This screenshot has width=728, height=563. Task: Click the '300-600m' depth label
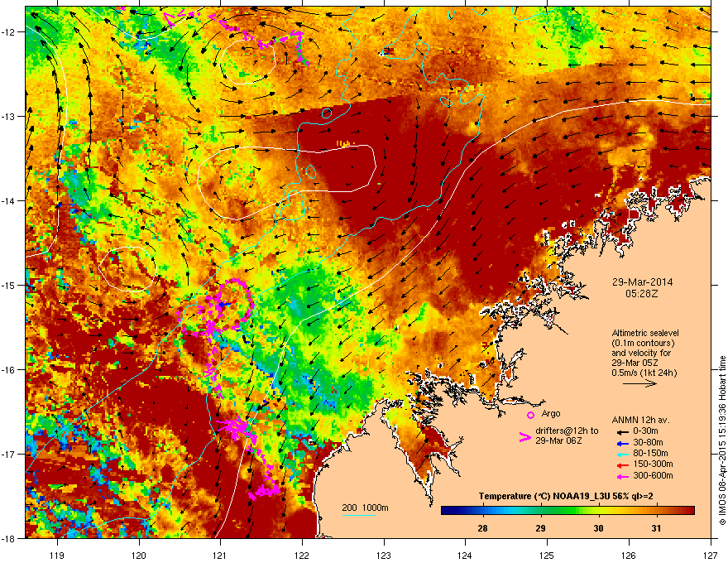[x=653, y=476]
